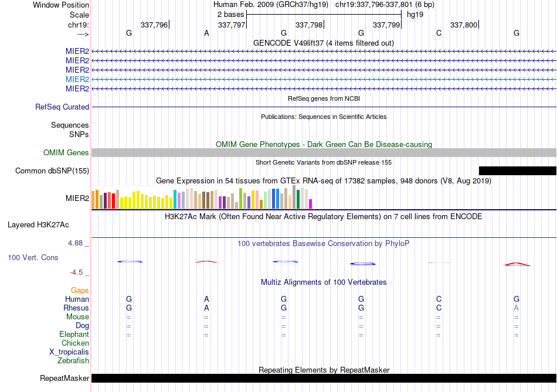Click the gray OMIM Genes bar

pos(324,153)
